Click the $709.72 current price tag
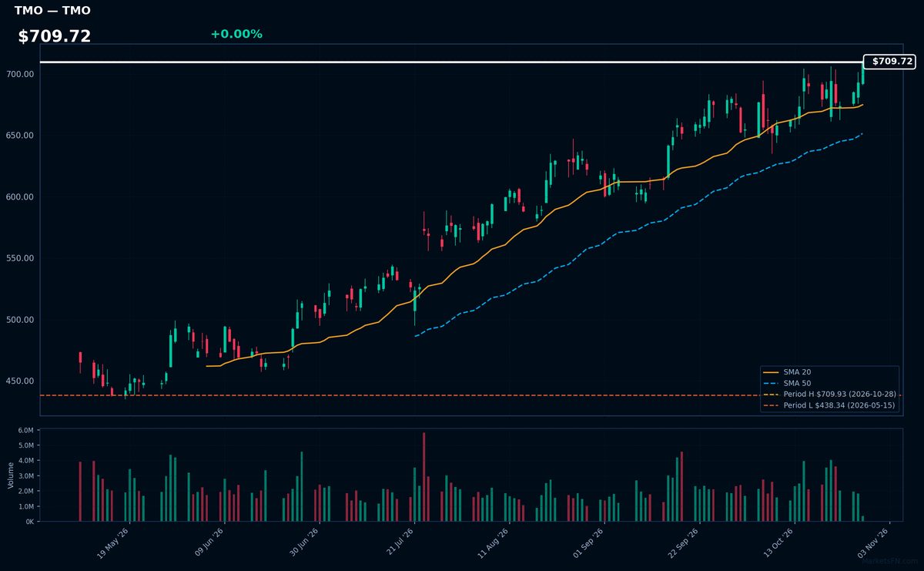The image size is (924, 571). (889, 62)
